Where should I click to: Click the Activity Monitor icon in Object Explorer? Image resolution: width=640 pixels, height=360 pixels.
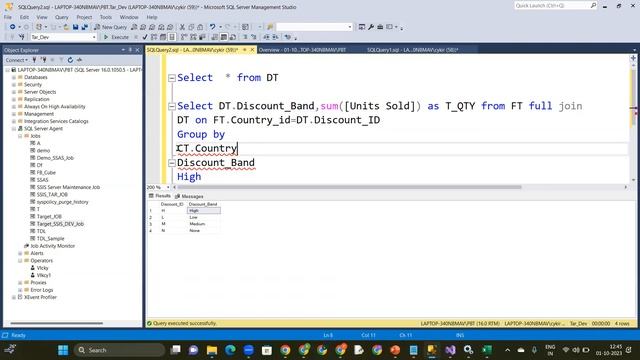coord(79,60)
